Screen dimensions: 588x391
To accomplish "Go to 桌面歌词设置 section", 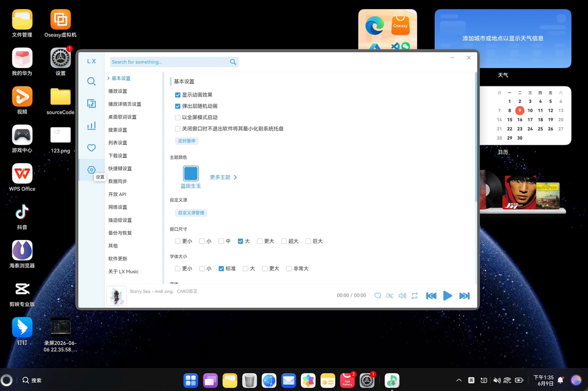I will coord(122,117).
